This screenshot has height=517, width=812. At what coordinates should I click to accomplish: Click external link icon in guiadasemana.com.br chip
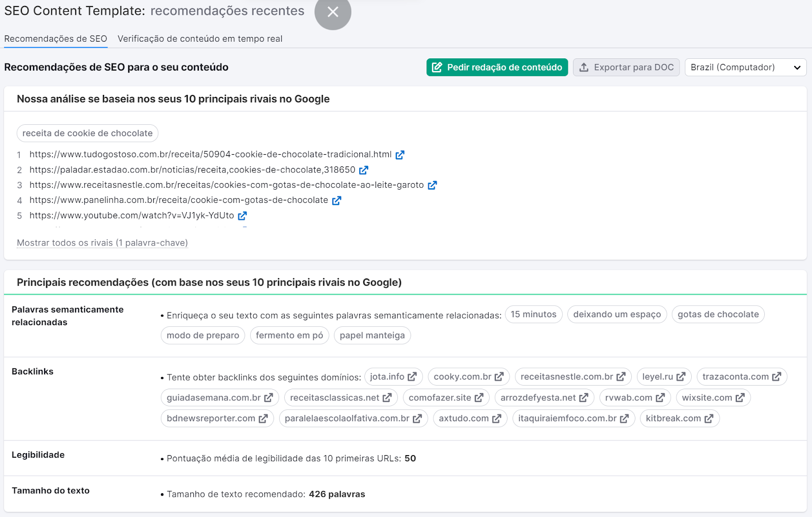[x=268, y=397]
